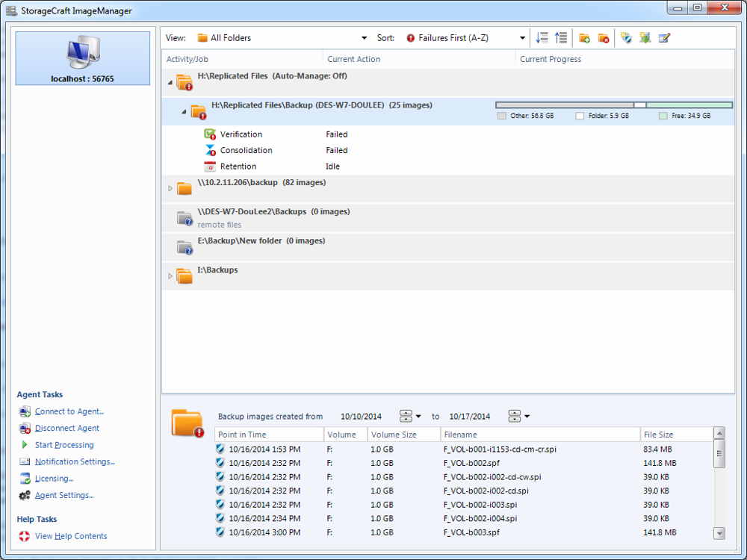Viewport: 747px width, 560px height.
Task: Click the gray Other legend swatch
Action: [502, 116]
